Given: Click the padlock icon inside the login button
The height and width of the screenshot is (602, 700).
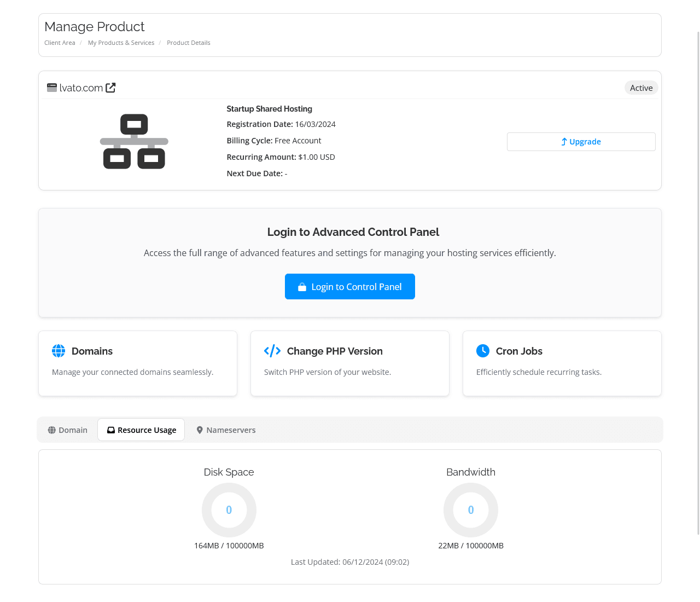Looking at the screenshot, I should point(301,286).
